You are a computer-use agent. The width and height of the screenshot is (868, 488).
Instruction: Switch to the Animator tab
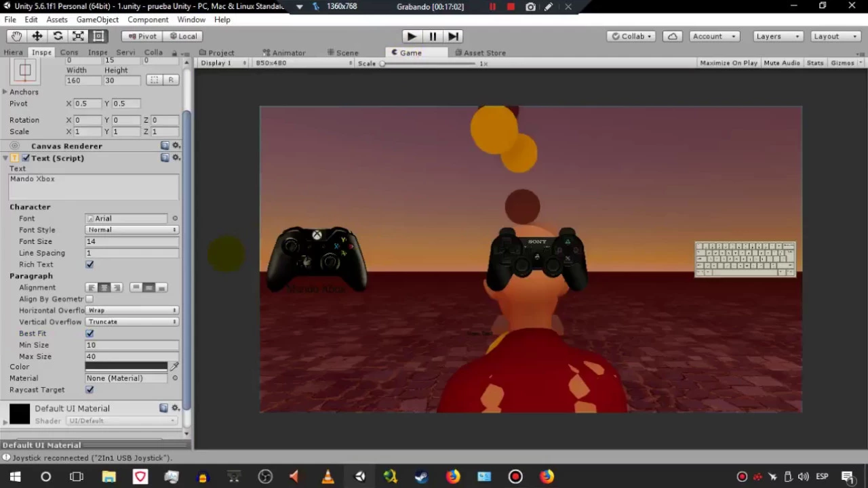point(284,53)
